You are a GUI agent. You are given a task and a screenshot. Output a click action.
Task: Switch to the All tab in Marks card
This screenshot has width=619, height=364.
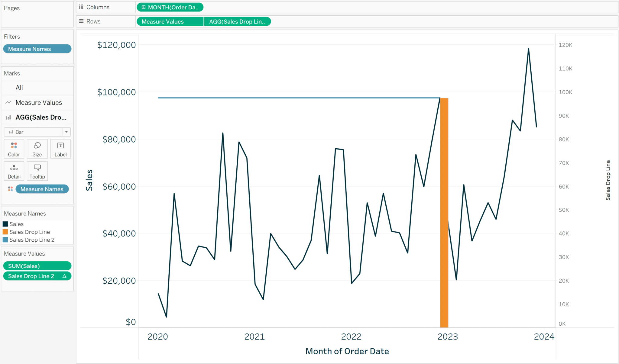coord(19,87)
